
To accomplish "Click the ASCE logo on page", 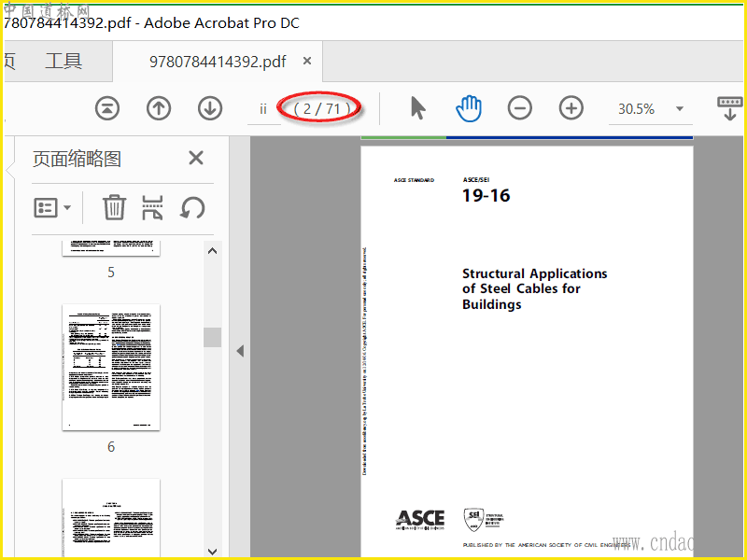I will tap(419, 520).
